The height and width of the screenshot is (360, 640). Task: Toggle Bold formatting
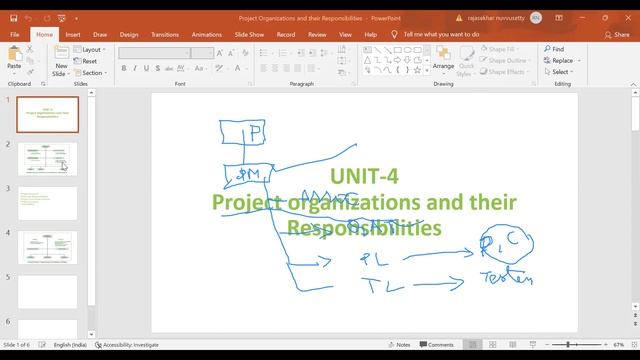(124, 68)
